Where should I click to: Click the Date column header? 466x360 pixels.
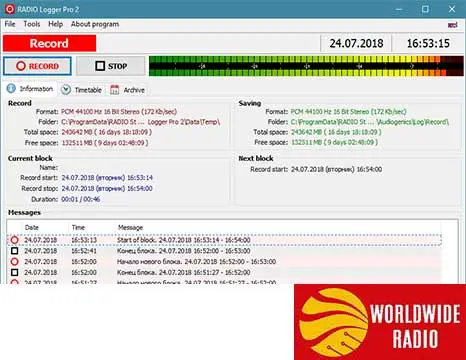tap(32, 227)
